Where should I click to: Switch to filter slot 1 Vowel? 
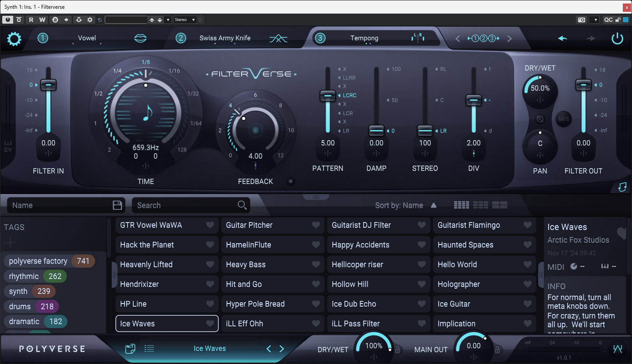point(87,38)
